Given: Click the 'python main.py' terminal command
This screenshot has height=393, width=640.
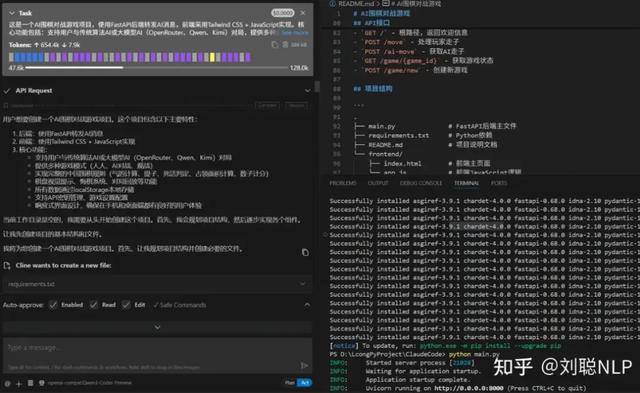Looking at the screenshot, I should tap(474, 354).
